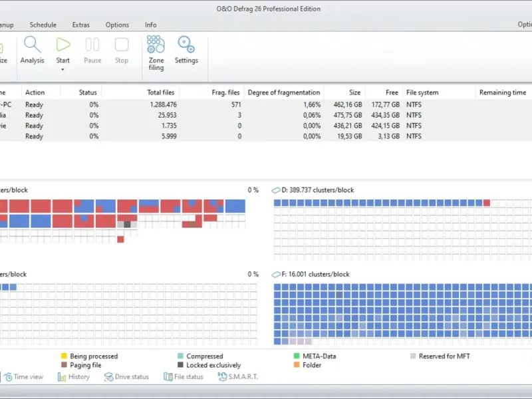Click the D: drive icon in cluster map
The height and width of the screenshot is (399, 532).
[276, 190]
